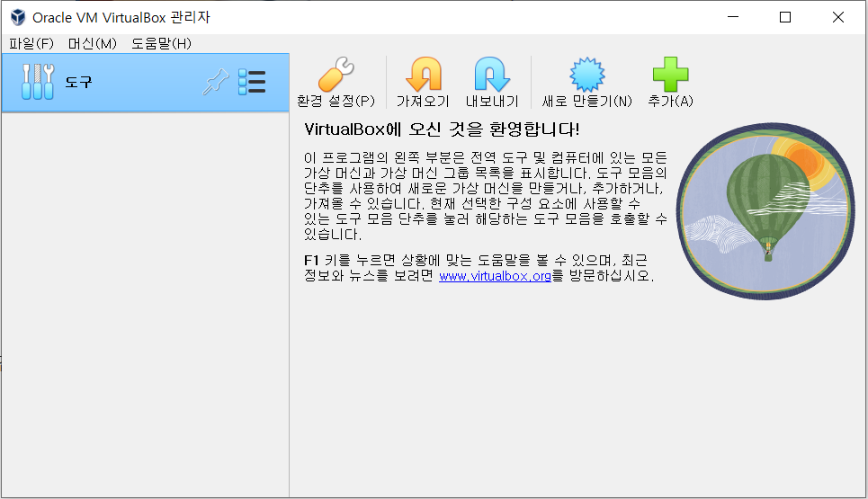The image size is (868, 499).
Task: Toggle the pin icon in Tools row
Action: coord(216,82)
